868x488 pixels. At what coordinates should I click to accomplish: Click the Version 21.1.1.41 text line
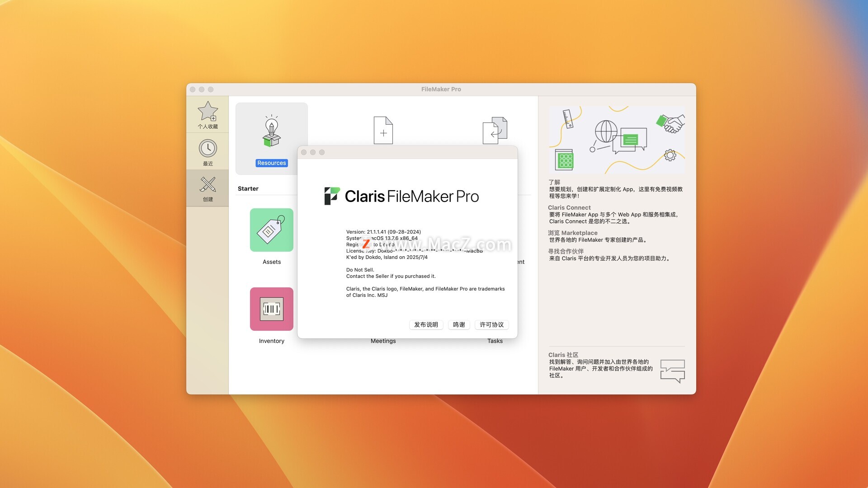[383, 232]
